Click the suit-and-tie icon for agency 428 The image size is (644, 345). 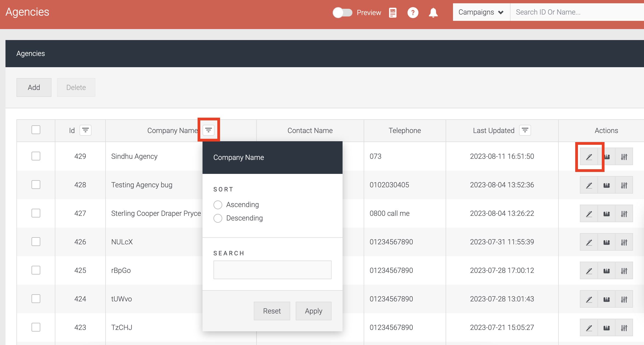[x=606, y=185]
